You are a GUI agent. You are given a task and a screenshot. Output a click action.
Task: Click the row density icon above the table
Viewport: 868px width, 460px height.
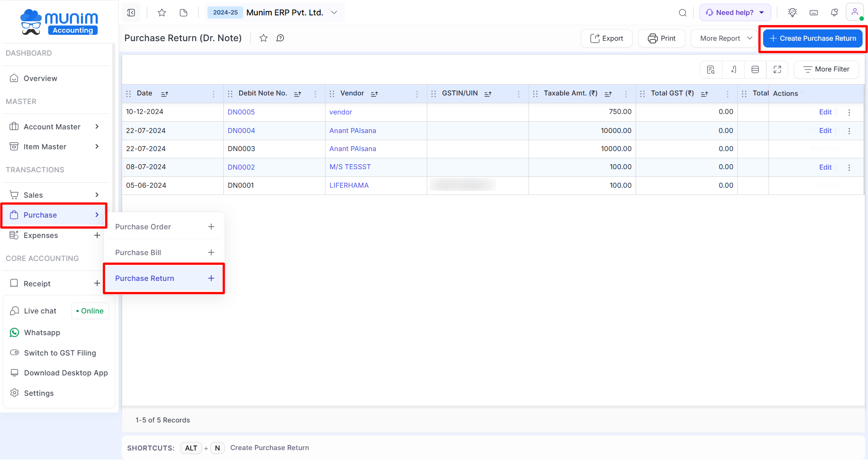tap(755, 70)
